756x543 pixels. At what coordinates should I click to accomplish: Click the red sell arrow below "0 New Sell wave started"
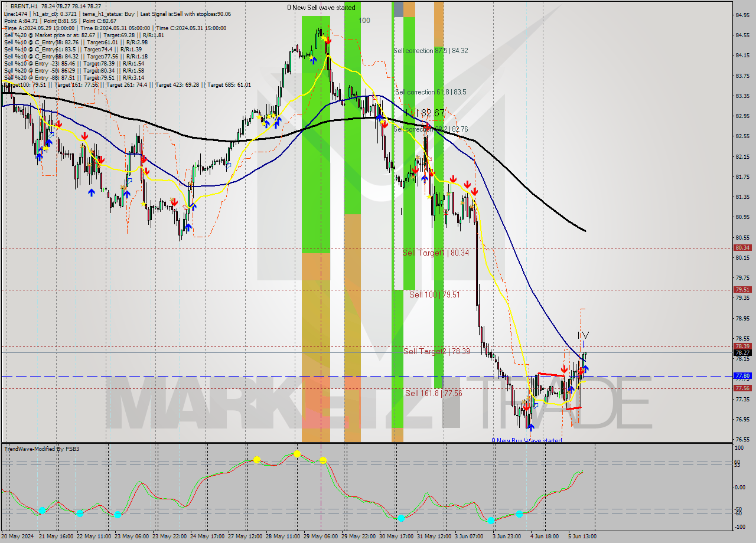(328, 41)
